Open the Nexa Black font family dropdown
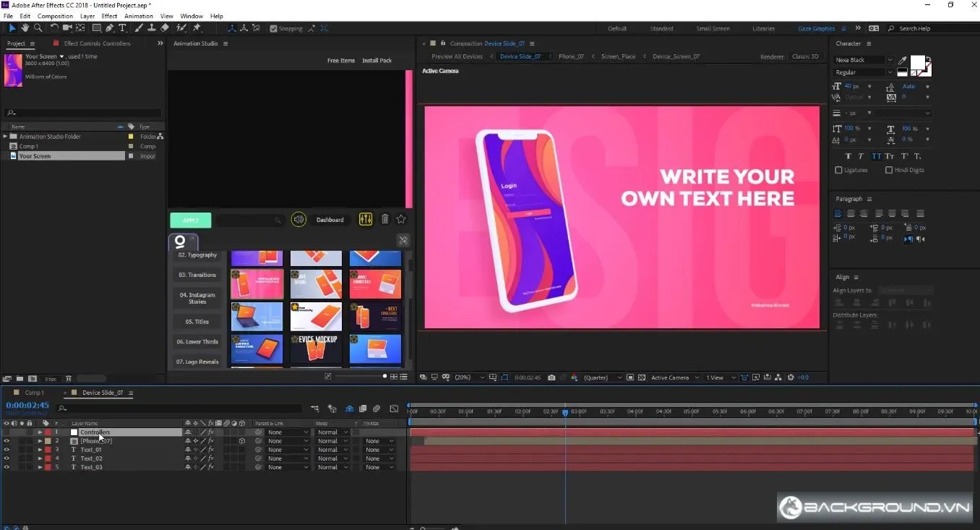Screen dimensions: 980x530 click(x=864, y=60)
